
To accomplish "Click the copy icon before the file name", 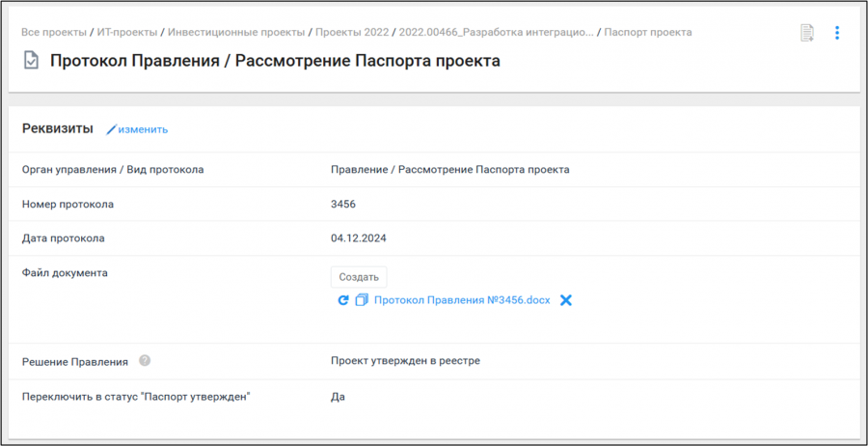I will 362,300.
